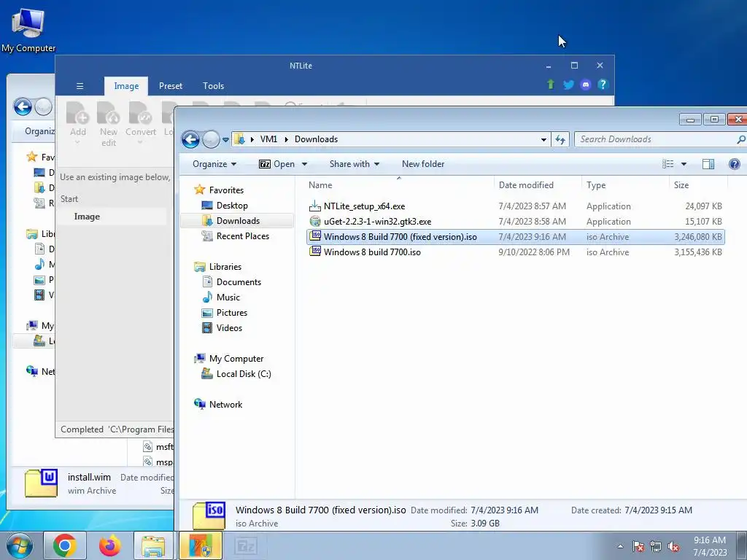Open NTLite Discord link icon
The height and width of the screenshot is (560, 747).
click(586, 85)
